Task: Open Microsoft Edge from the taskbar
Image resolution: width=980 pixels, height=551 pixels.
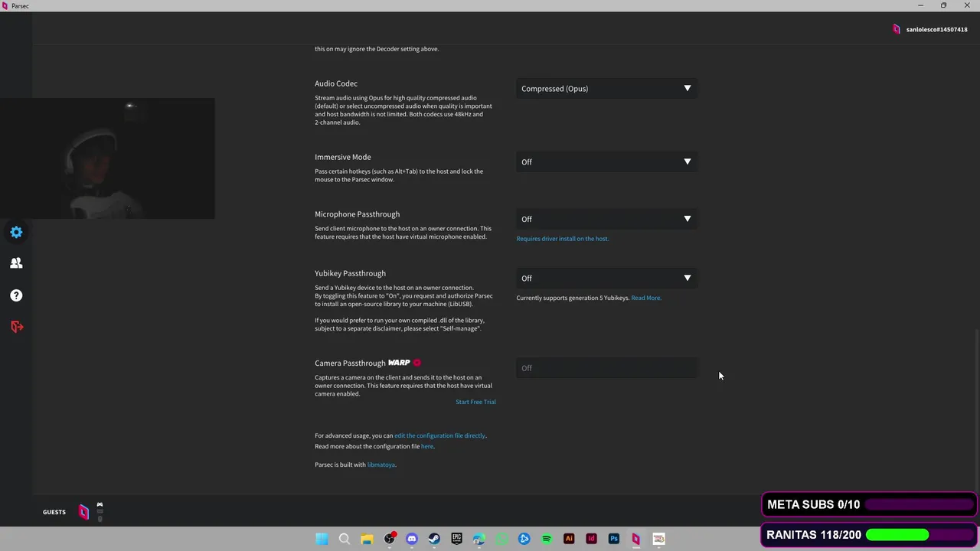Action: click(x=479, y=539)
